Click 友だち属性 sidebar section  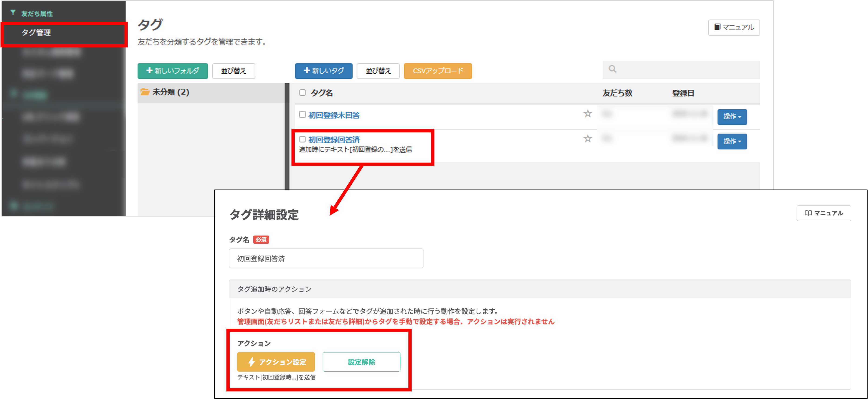tap(37, 13)
